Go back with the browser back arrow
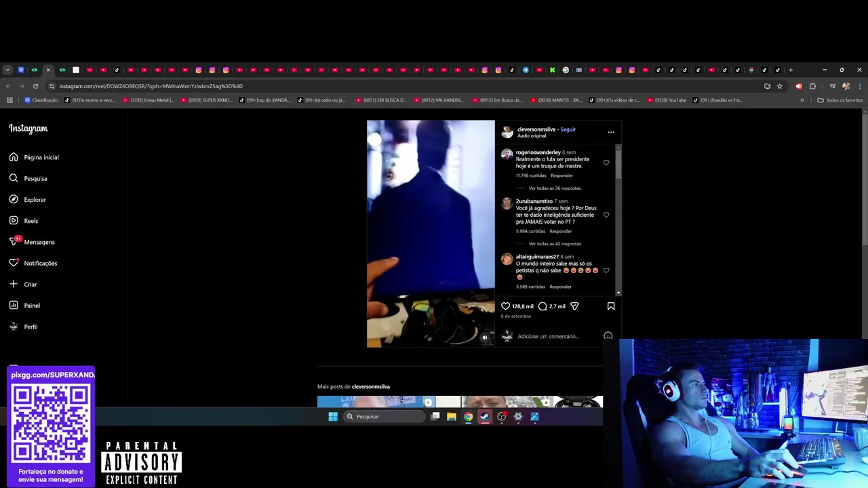The height and width of the screenshot is (488, 868). pyautogui.click(x=8, y=86)
